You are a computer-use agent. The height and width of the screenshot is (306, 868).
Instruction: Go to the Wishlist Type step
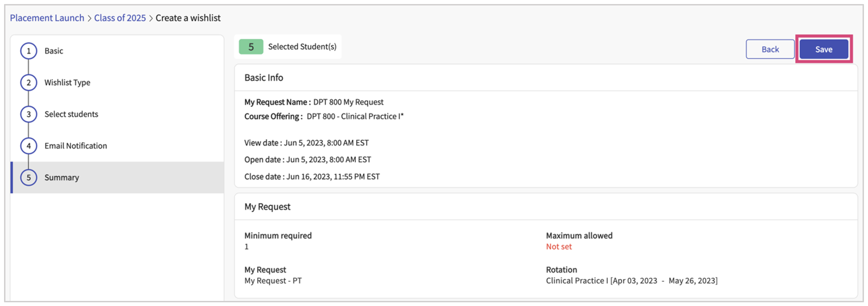67,83
